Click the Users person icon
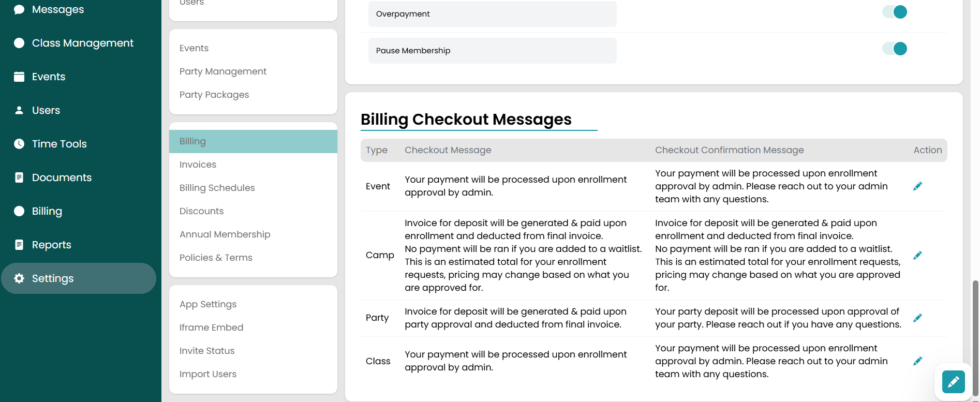The width and height of the screenshot is (980, 402). pos(19,110)
